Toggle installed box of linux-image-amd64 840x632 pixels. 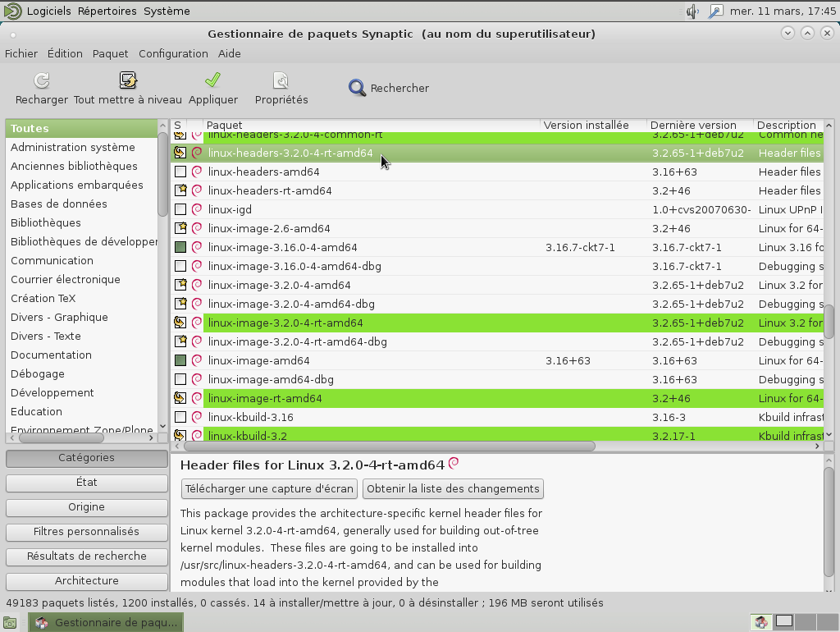point(180,360)
